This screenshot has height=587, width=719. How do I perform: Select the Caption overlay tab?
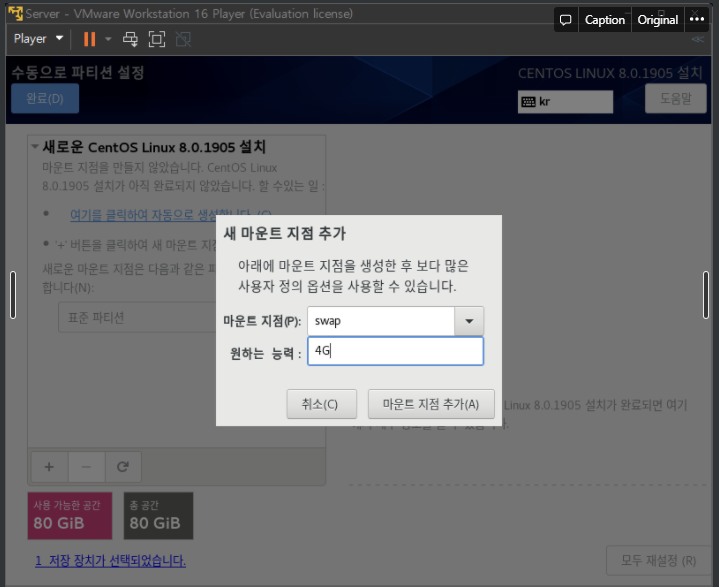click(605, 20)
